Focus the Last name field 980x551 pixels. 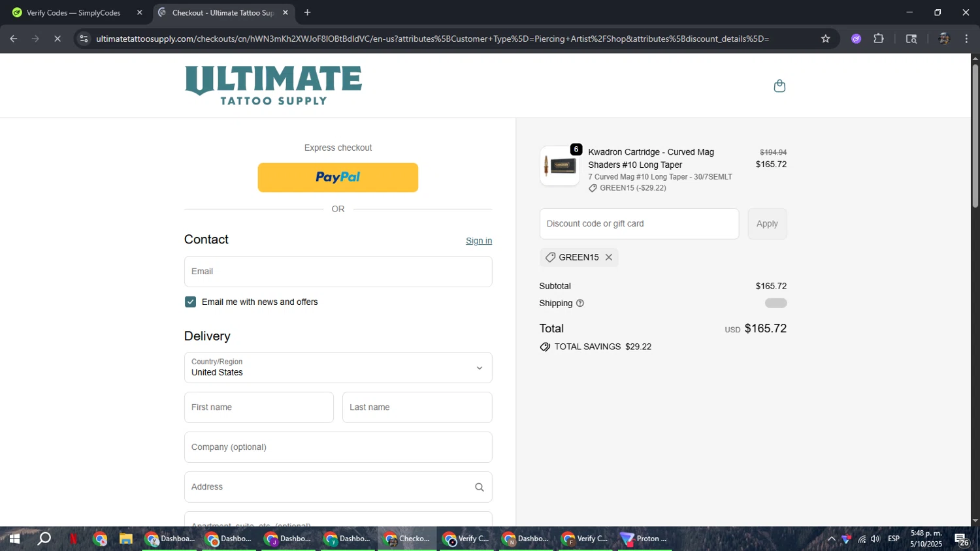(x=417, y=407)
